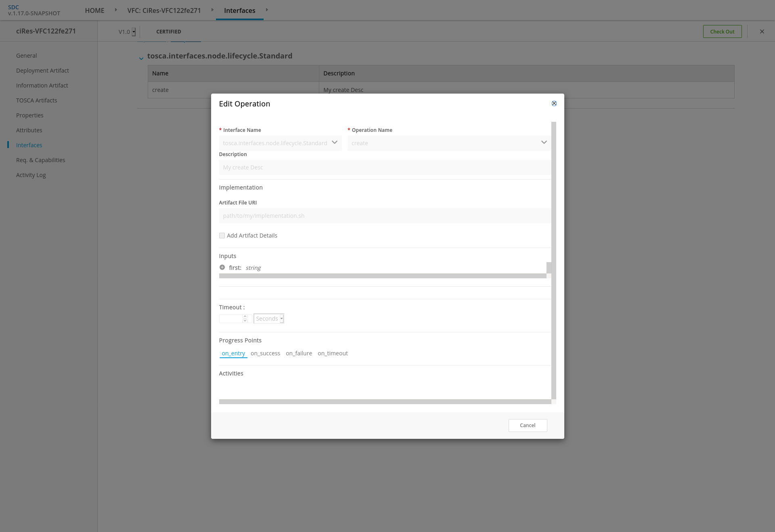Open Req. & Capabilities in sidebar
The image size is (775, 532).
coord(40,160)
